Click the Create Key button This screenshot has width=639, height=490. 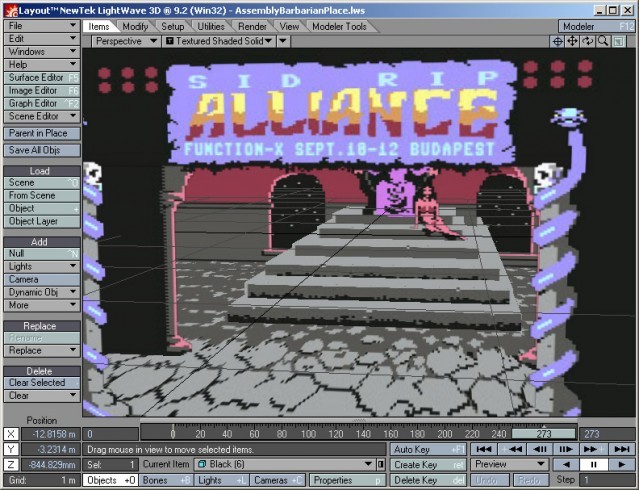point(427,465)
